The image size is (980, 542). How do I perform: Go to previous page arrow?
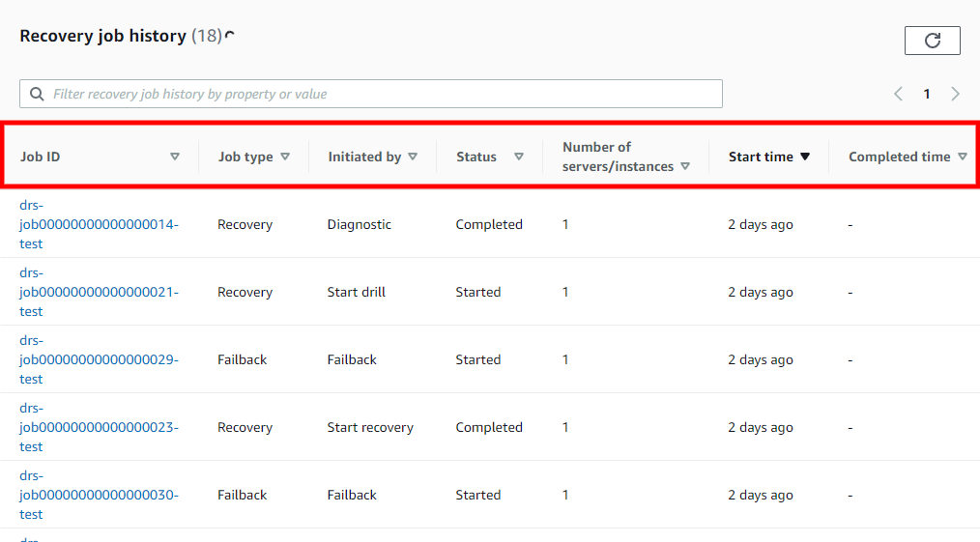pos(898,94)
